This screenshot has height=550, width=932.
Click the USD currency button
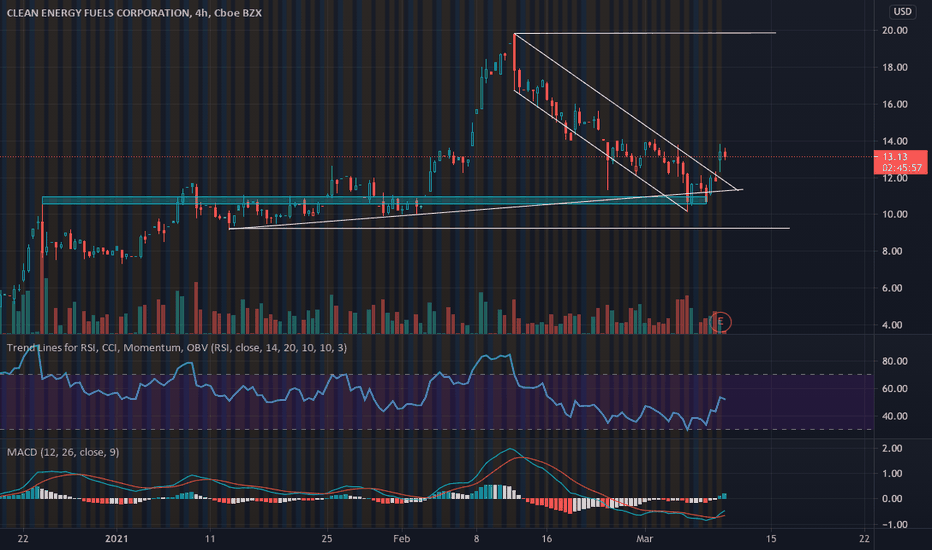[902, 11]
